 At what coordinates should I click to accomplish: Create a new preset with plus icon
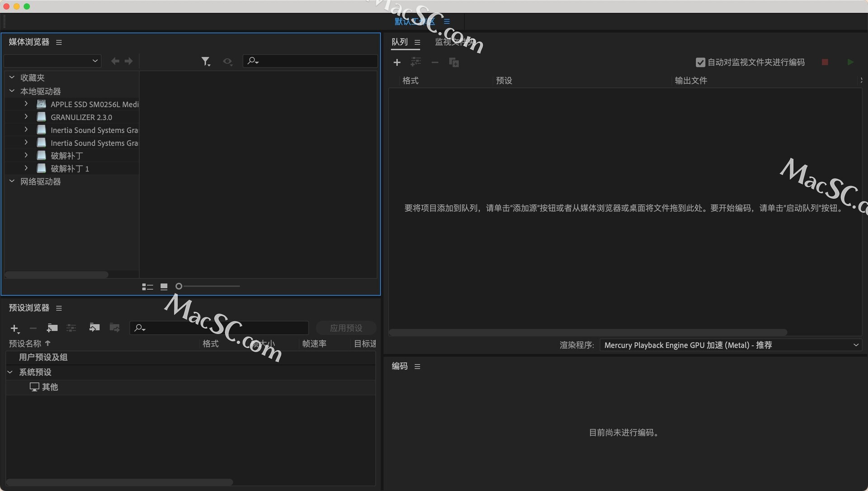(x=15, y=329)
